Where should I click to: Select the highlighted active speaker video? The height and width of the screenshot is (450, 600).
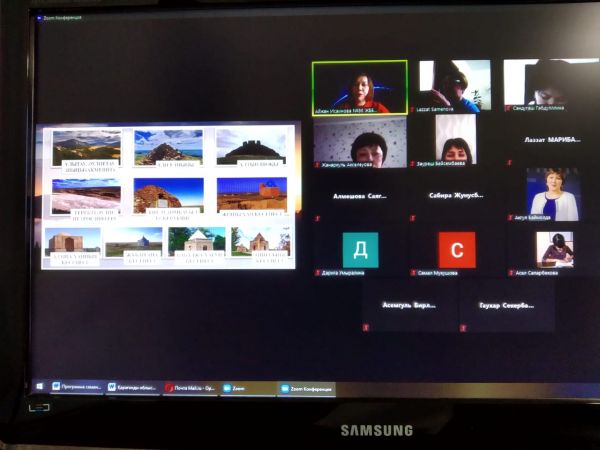(359, 87)
